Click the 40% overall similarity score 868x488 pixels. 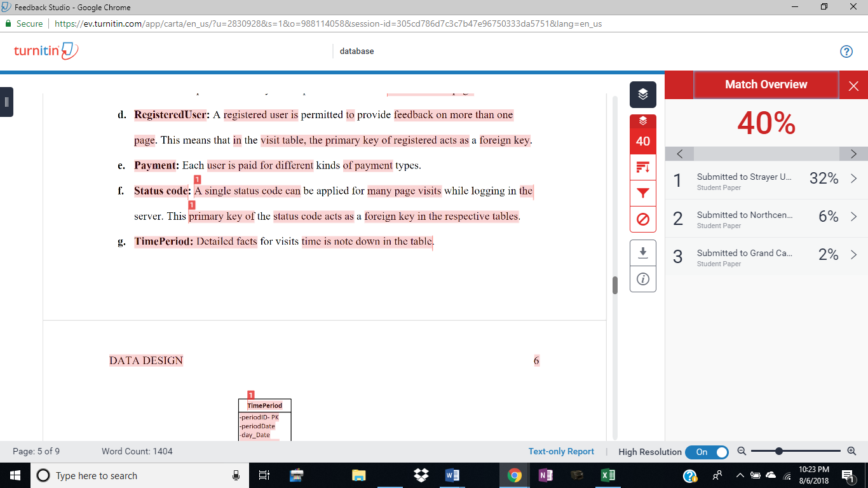[x=766, y=123]
